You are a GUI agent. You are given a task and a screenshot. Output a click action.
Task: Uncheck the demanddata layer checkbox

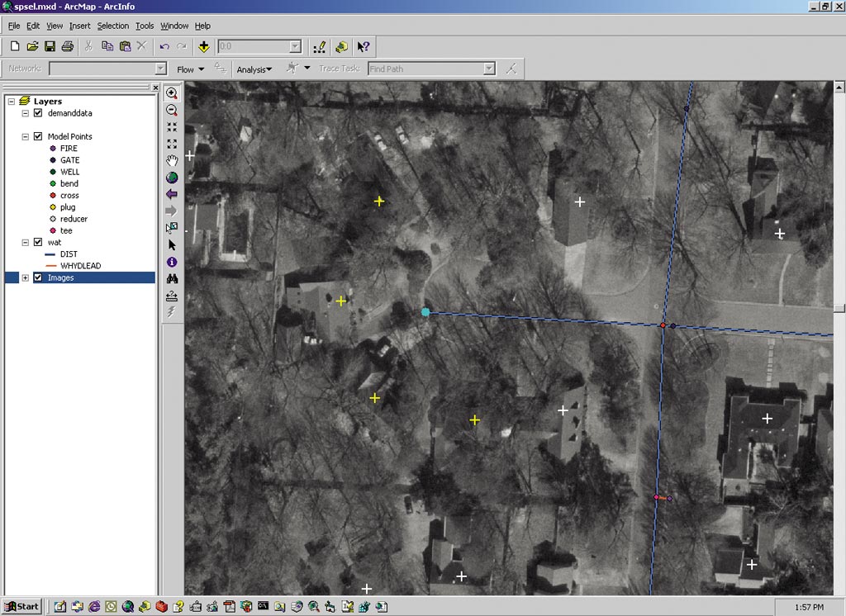click(x=38, y=113)
